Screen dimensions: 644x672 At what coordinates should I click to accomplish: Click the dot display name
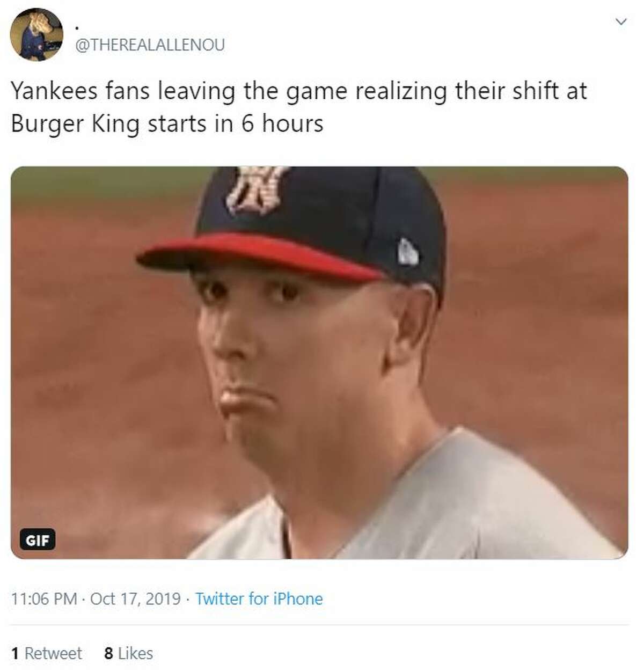coord(77,26)
